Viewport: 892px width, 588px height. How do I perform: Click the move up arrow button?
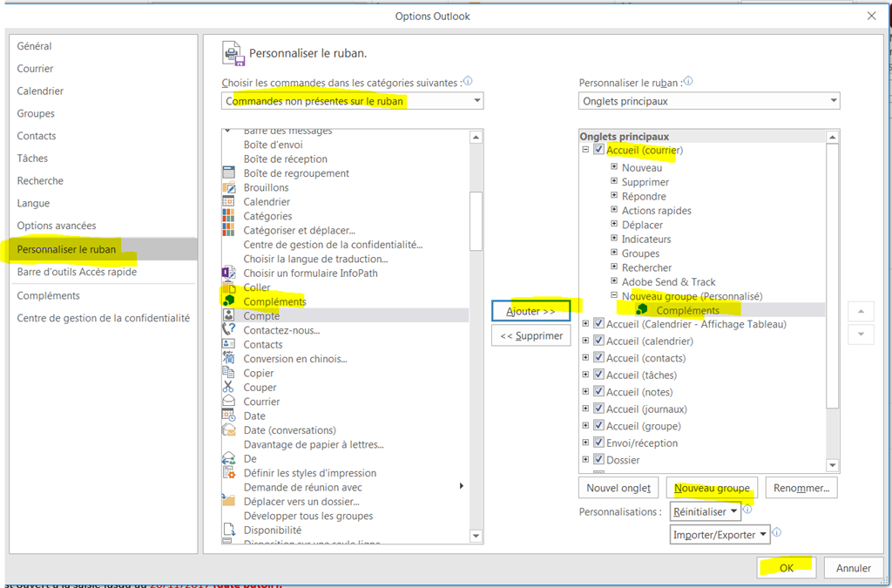[x=861, y=311]
